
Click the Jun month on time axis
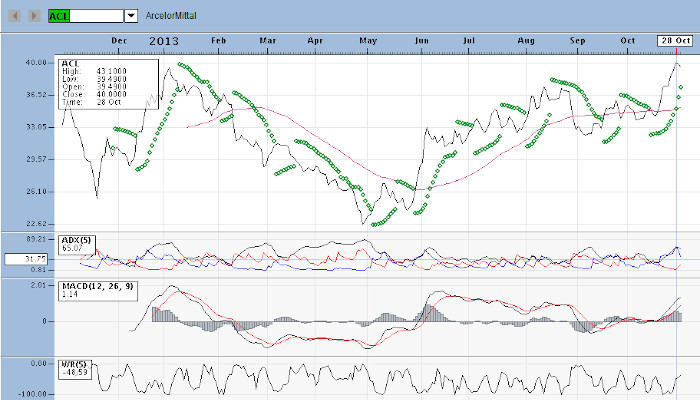421,41
